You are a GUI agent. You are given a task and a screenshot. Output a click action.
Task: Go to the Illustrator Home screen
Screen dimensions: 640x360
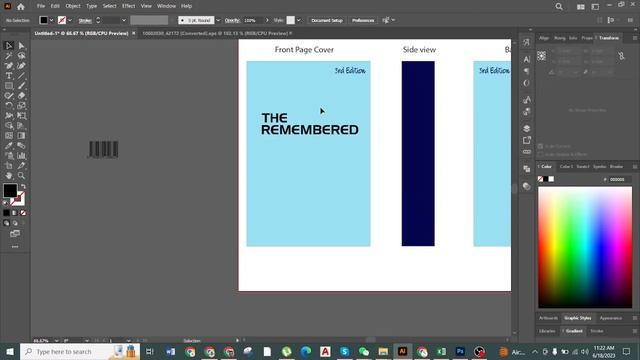tap(21, 7)
